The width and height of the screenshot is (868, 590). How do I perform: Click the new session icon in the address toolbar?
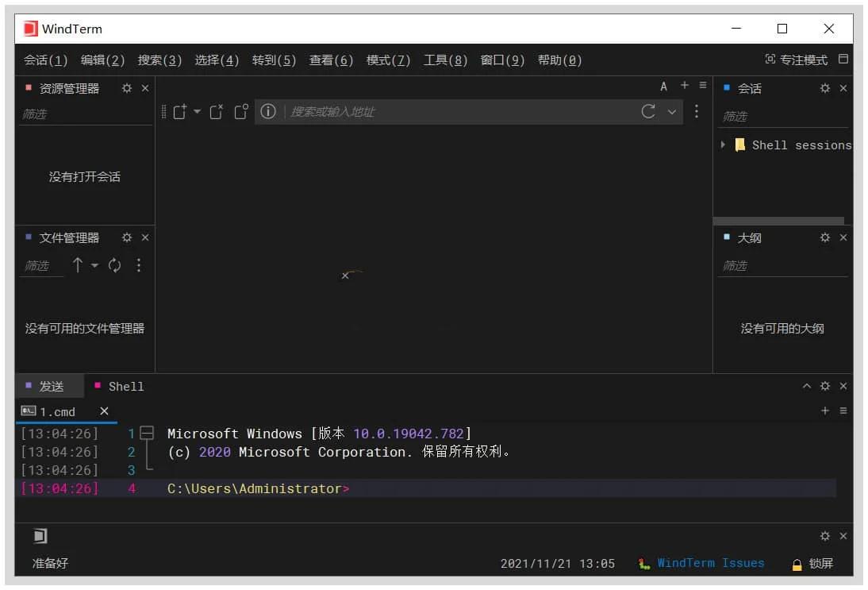coord(180,112)
